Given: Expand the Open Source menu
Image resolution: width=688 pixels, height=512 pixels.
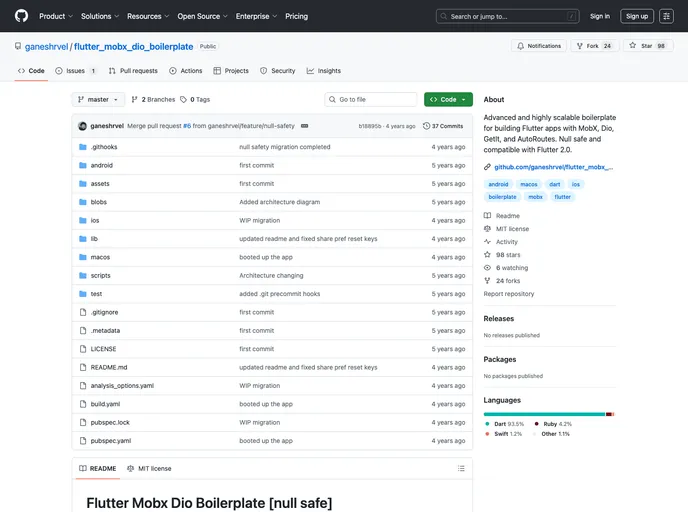Looking at the screenshot, I should point(202,16).
